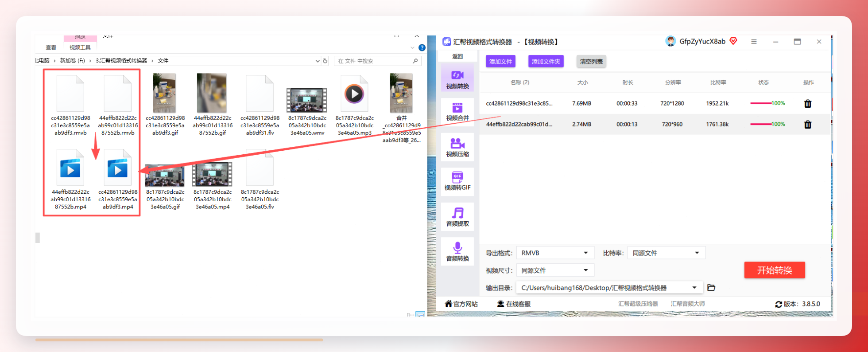The width and height of the screenshot is (868, 352).
Task: Open the 音频转换 module in the sidebar
Action: coord(457,251)
